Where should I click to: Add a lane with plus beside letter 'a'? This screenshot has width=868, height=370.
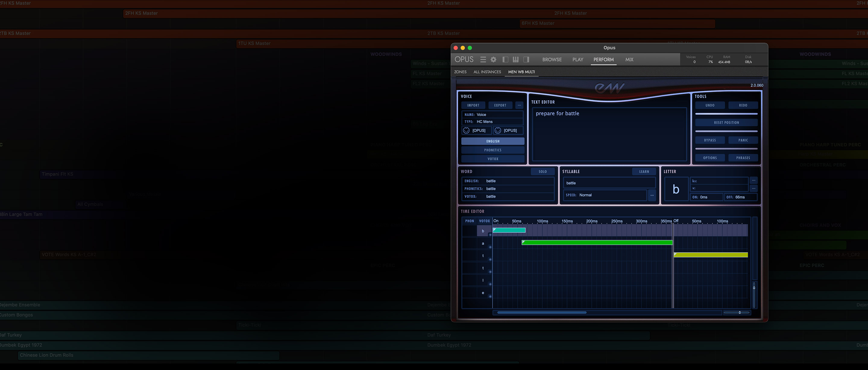coord(490,247)
